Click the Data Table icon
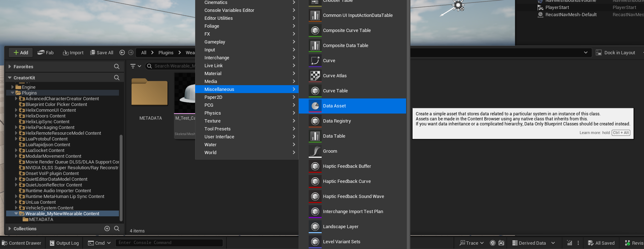This screenshot has height=249, width=644. pos(315,136)
